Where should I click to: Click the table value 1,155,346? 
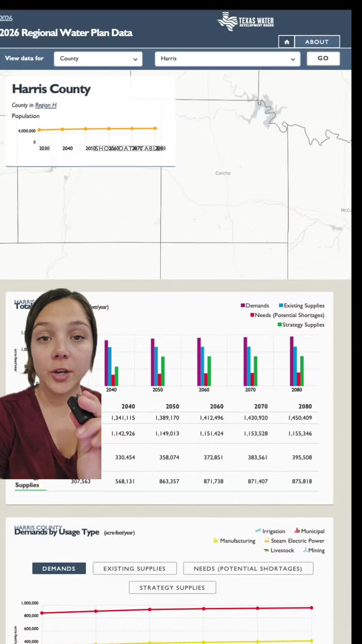point(300,434)
